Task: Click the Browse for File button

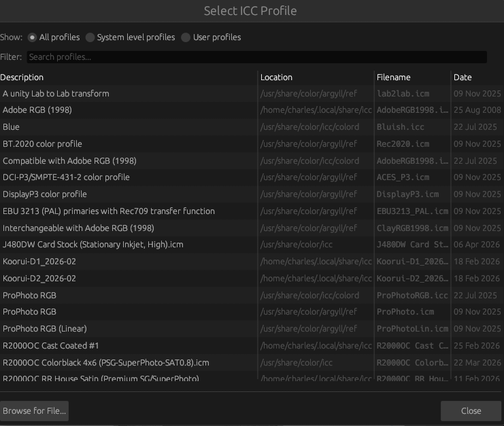Action: [34, 411]
